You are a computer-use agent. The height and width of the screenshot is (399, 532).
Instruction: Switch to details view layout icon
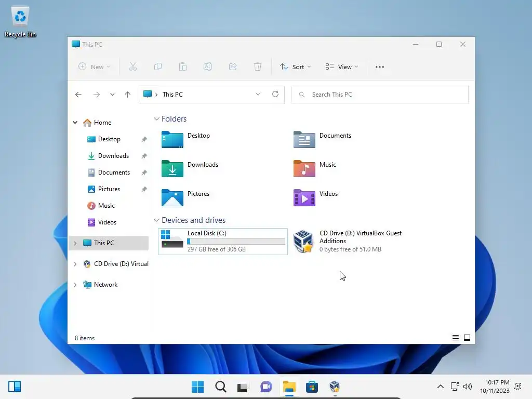(456, 338)
